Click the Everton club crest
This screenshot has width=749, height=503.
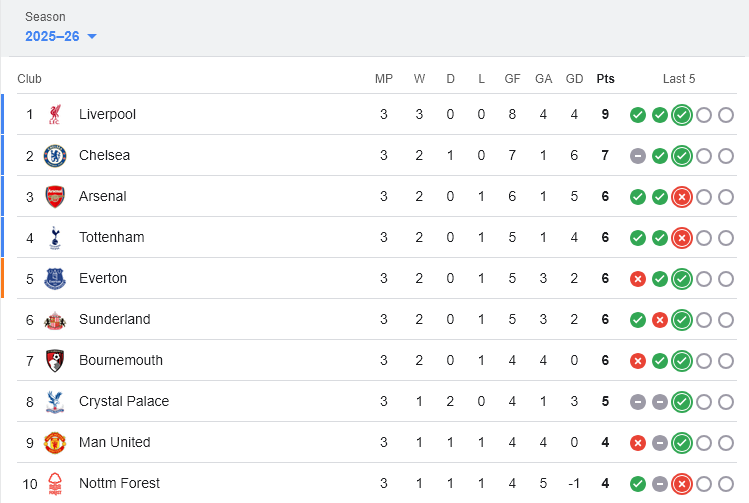[x=54, y=279]
